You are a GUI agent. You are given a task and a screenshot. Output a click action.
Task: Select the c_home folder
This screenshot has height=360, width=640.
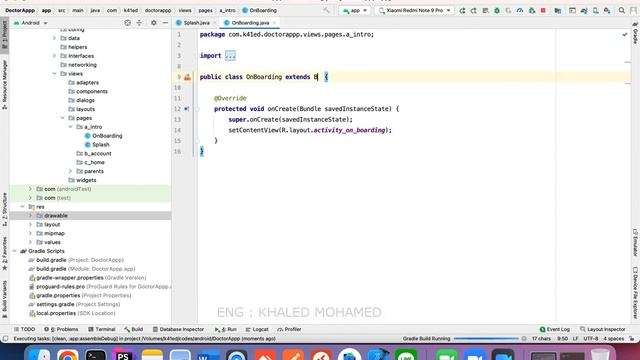pos(91,162)
